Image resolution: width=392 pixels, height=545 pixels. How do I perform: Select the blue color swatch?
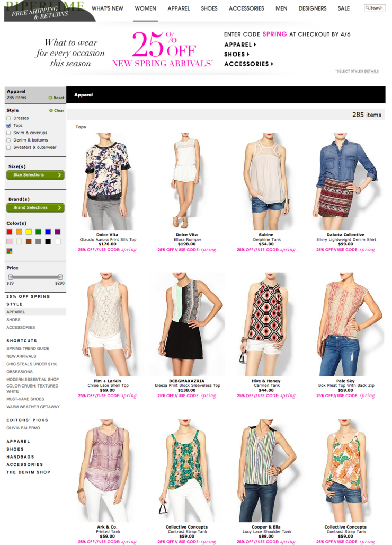coord(48,232)
